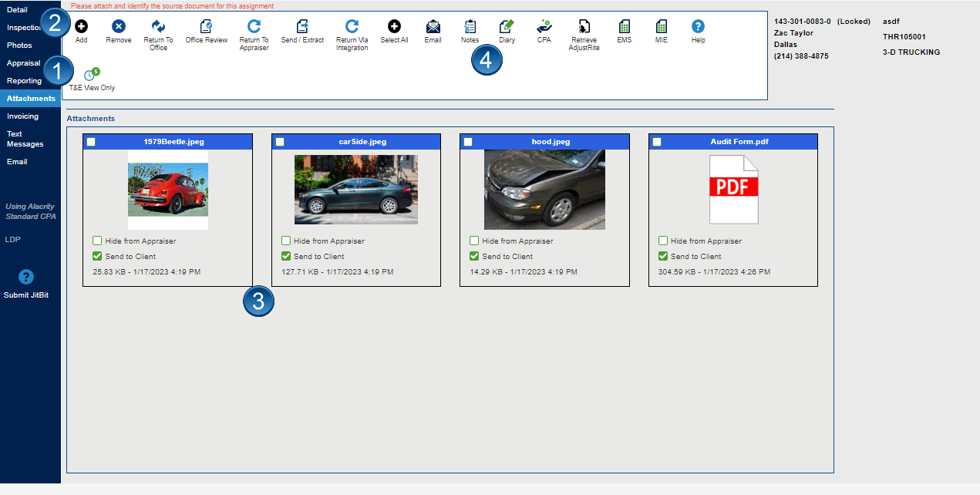Click the Return Via Integration icon
Screen dimensions: 980x495
point(352,25)
